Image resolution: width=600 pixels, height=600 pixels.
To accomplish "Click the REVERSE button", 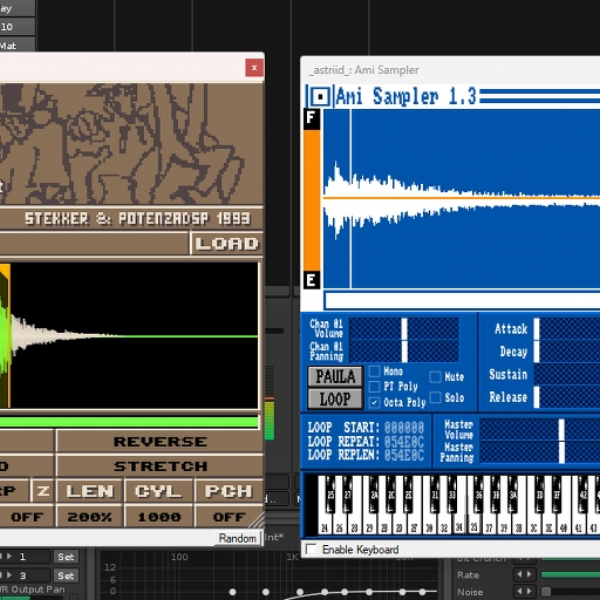I will [160, 442].
